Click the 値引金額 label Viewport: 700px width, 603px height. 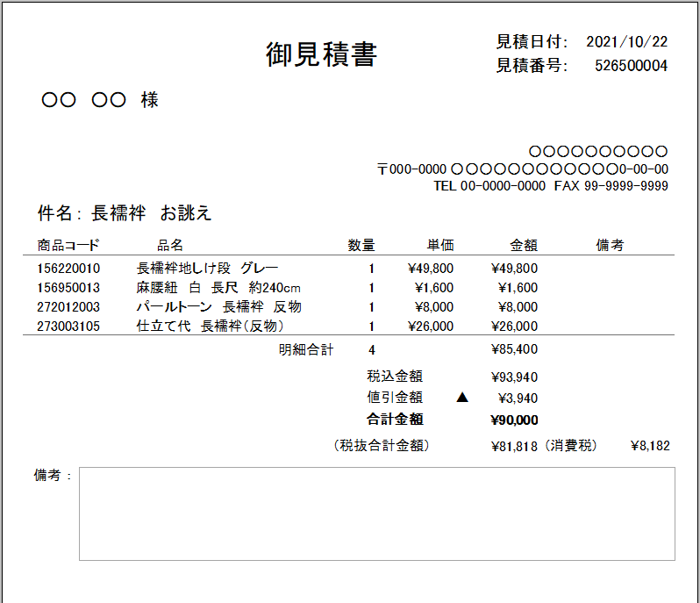pos(395,397)
